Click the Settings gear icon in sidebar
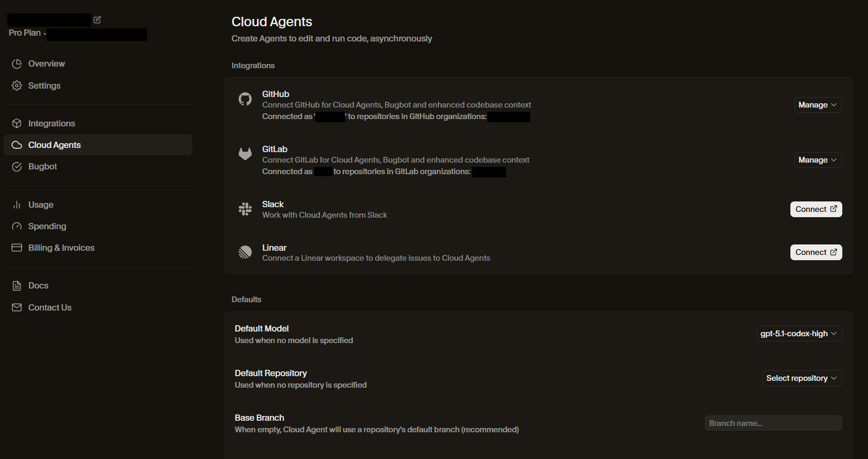 (17, 86)
